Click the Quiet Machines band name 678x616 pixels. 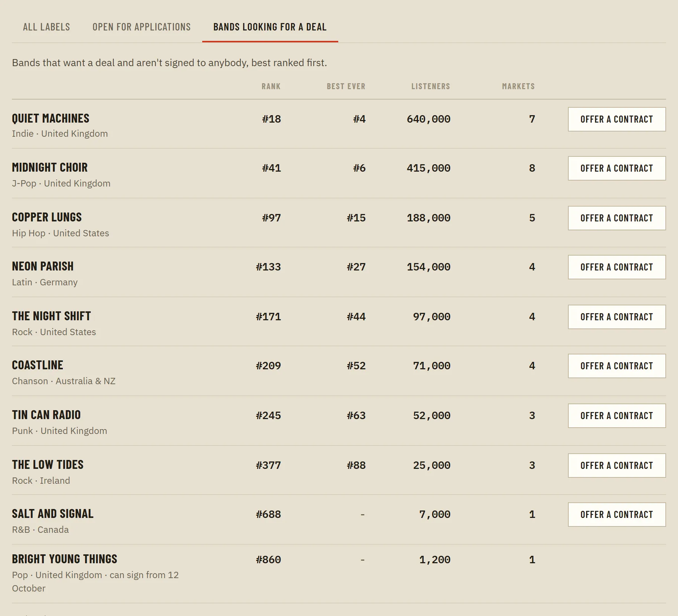(51, 119)
